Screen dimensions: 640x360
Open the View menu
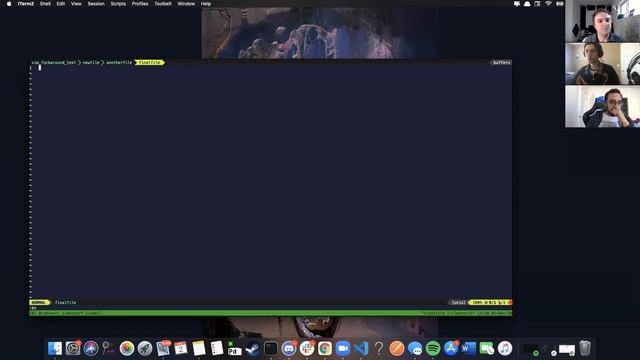(76, 4)
